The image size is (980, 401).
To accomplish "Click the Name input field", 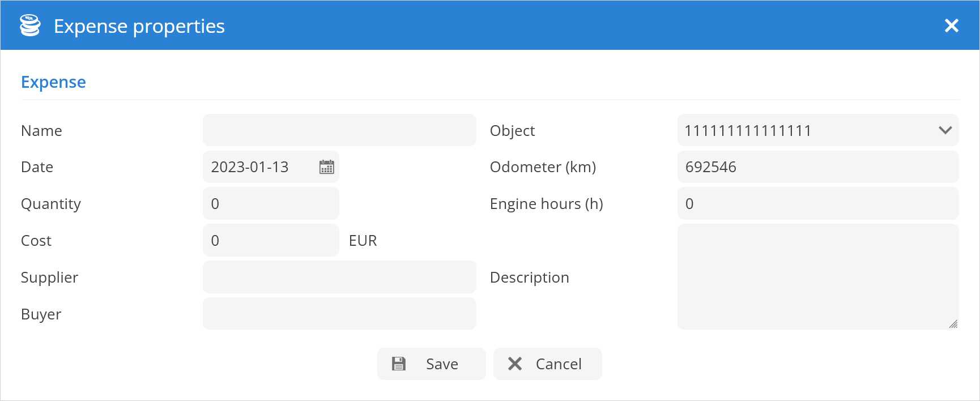I will [x=339, y=130].
